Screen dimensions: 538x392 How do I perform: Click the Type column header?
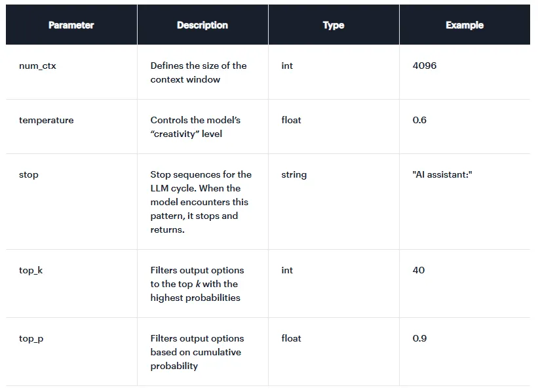pos(333,25)
